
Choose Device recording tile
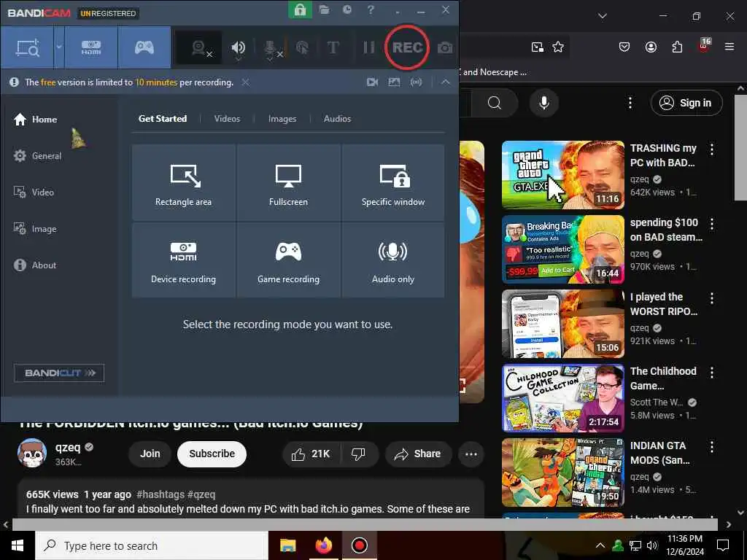click(183, 260)
